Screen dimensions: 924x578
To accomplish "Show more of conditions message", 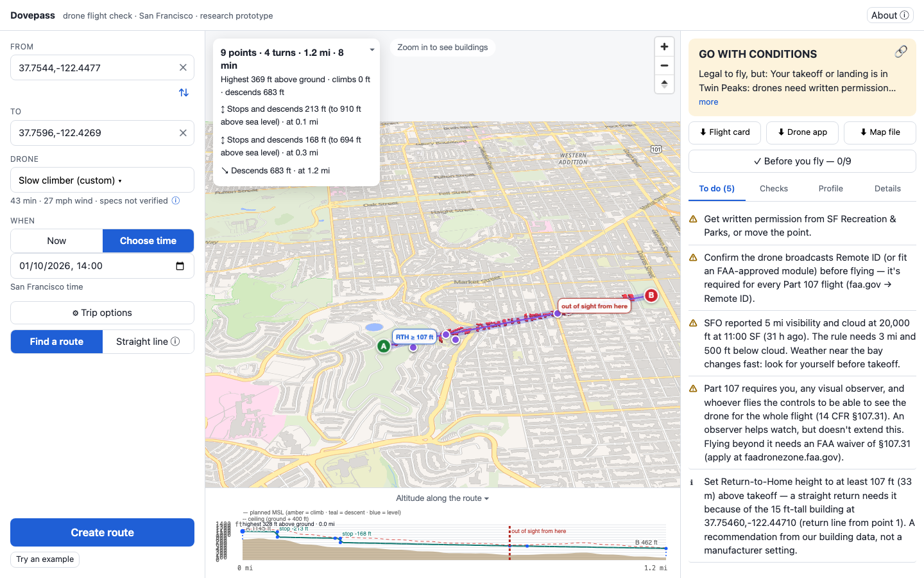I will [708, 102].
